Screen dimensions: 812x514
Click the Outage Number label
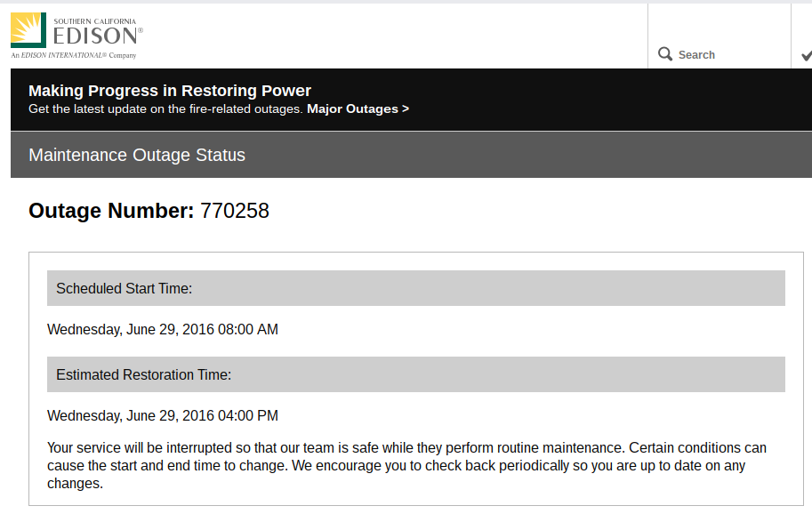click(111, 211)
